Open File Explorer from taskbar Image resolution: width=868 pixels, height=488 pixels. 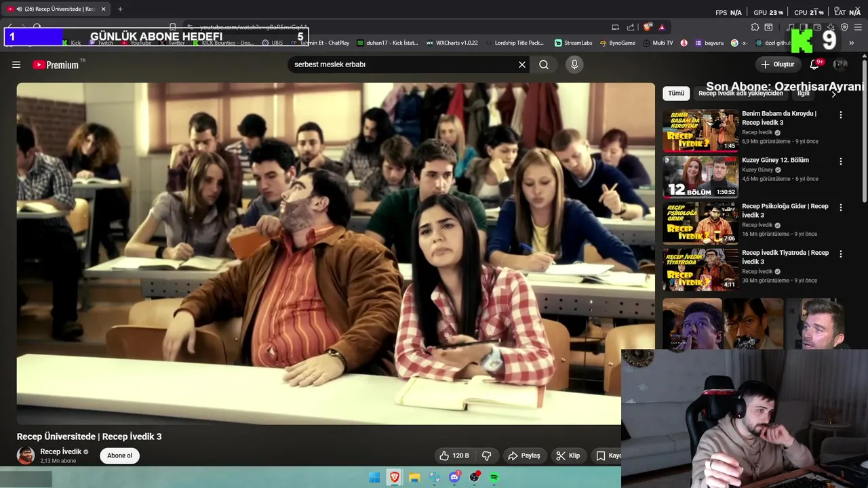click(x=414, y=478)
